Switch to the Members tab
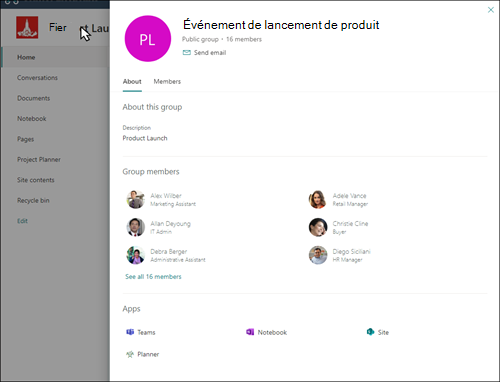Screen dimensions: 500x382 (167, 82)
